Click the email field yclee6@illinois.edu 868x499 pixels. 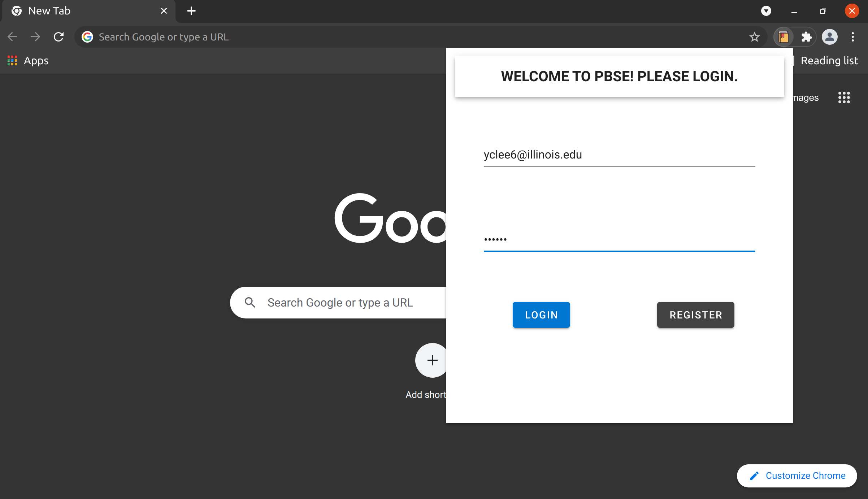(620, 155)
